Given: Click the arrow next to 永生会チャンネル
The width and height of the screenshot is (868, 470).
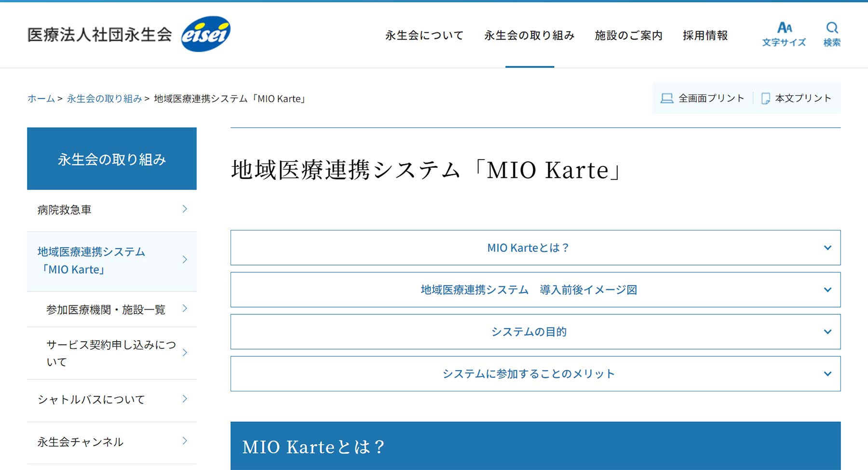Looking at the screenshot, I should pos(185,441).
